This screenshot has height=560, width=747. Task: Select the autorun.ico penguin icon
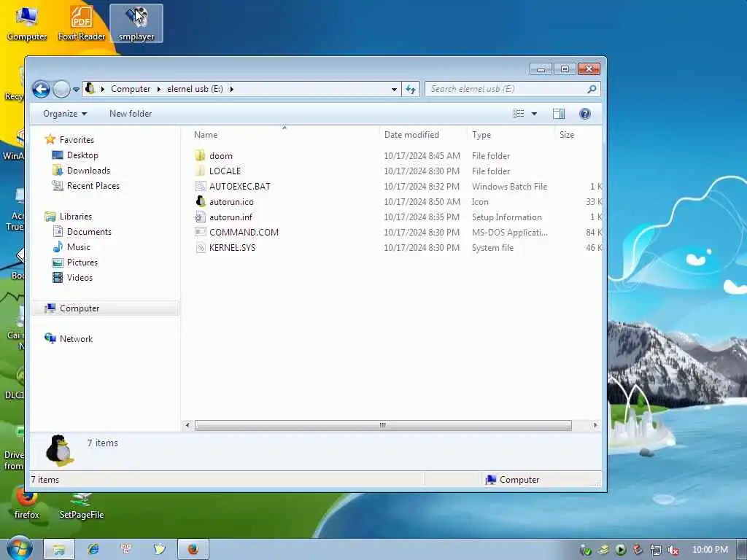(200, 201)
